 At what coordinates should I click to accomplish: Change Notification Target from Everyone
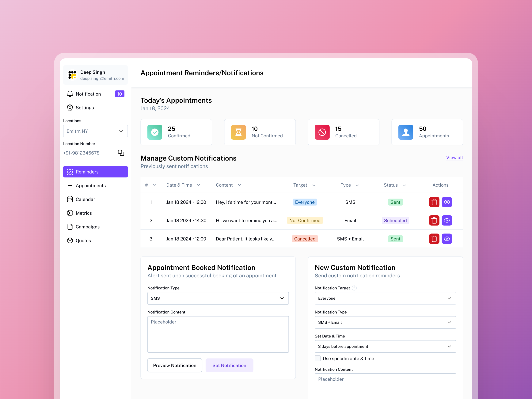coord(385,298)
